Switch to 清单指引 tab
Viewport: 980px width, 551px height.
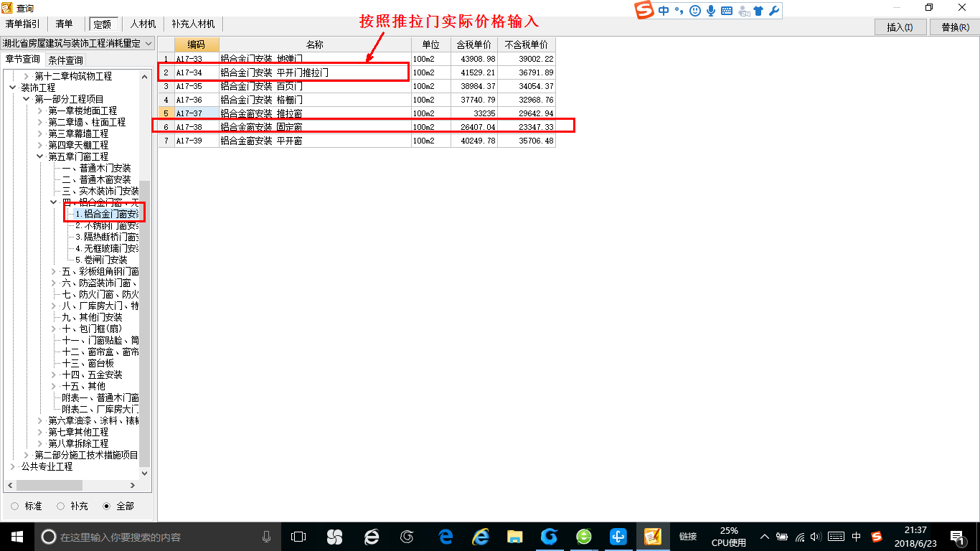click(x=22, y=24)
